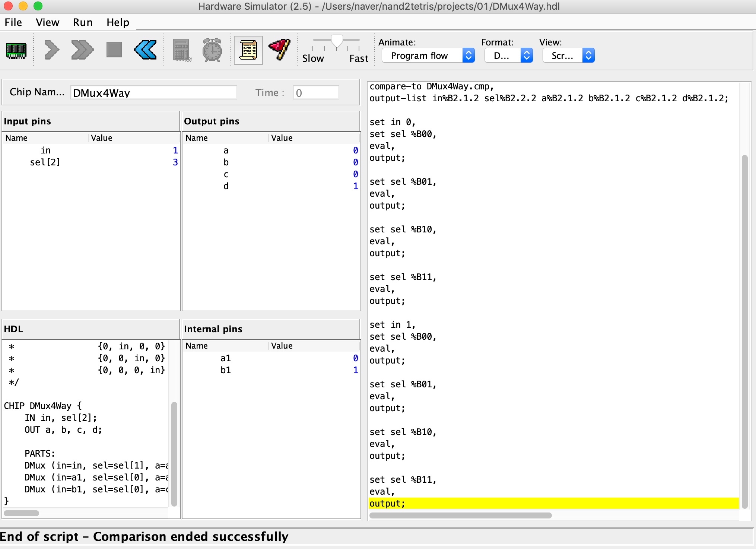
Task: Click the Fast speed label
Action: tap(359, 58)
